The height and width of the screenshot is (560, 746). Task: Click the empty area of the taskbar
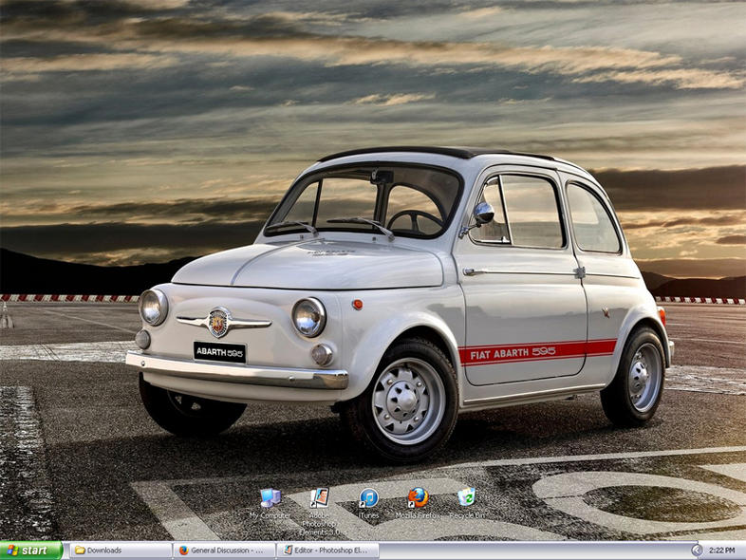[532, 551]
